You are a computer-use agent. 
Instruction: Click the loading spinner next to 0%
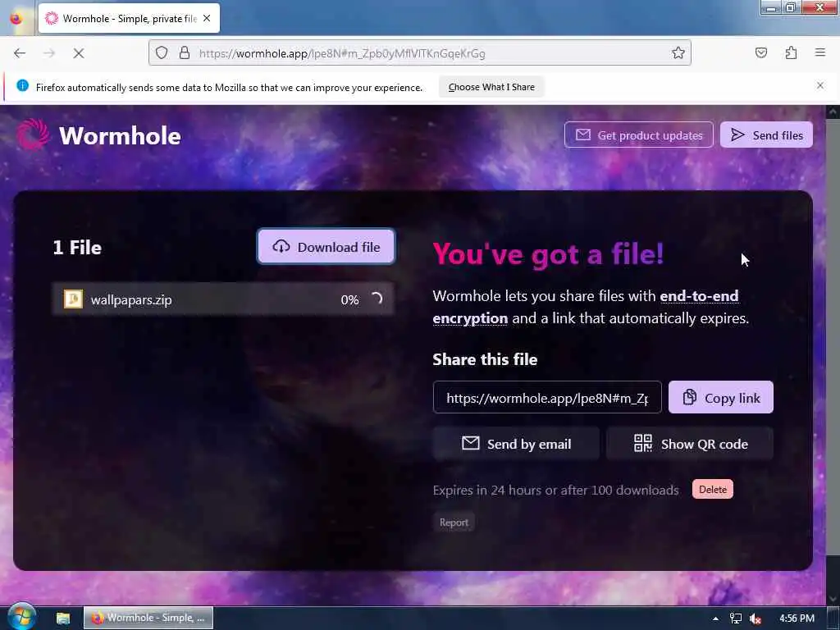[x=377, y=299]
